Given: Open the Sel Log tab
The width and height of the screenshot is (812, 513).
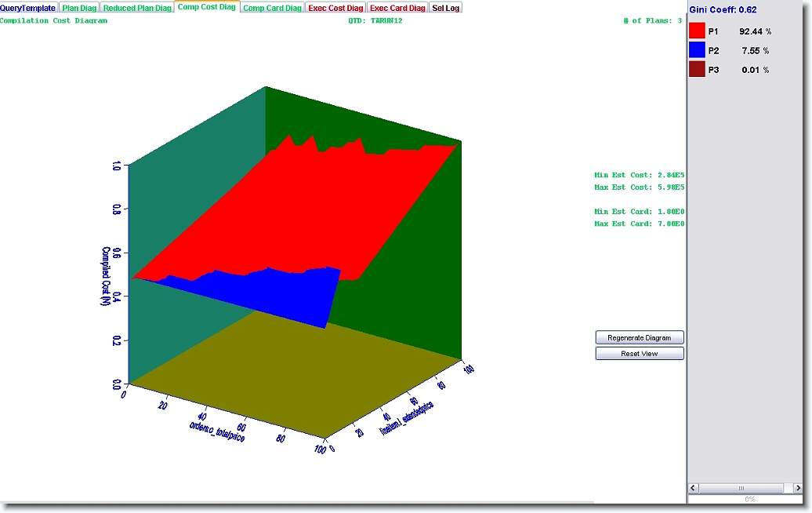Looking at the screenshot, I should pyautogui.click(x=446, y=8).
